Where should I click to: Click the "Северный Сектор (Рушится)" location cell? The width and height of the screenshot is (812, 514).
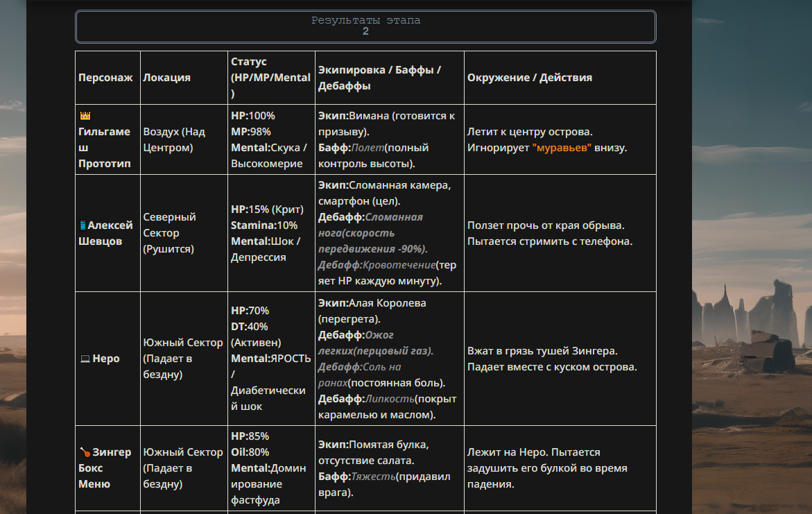point(170,233)
